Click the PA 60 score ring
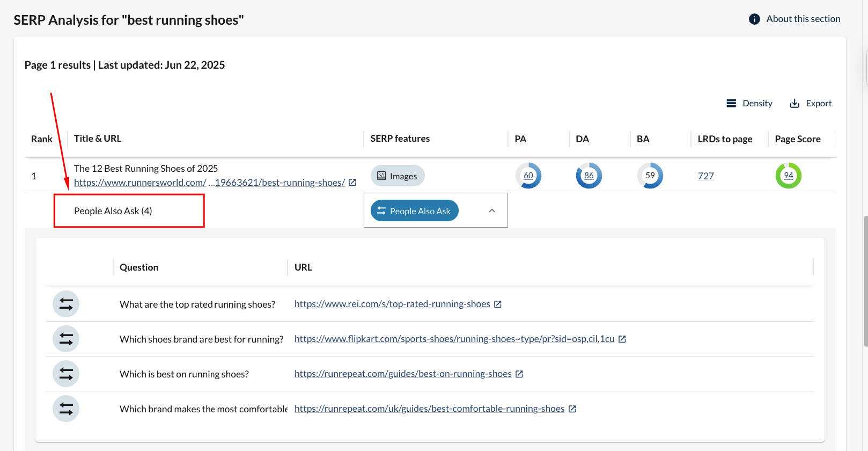 pyautogui.click(x=528, y=176)
